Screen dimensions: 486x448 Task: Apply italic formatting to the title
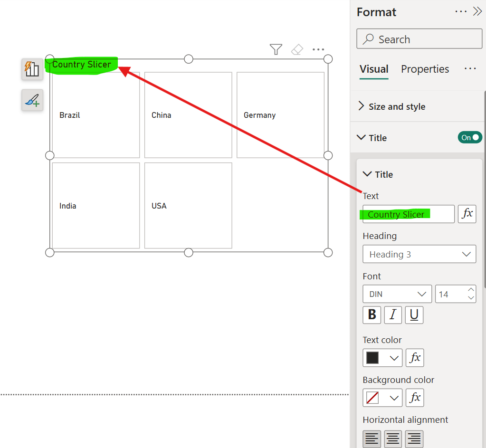(x=393, y=315)
